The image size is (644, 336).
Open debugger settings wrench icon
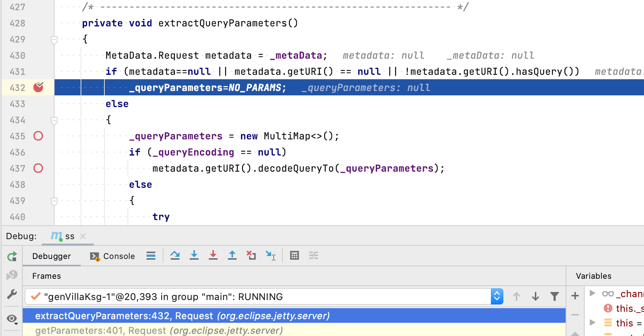[12, 294]
